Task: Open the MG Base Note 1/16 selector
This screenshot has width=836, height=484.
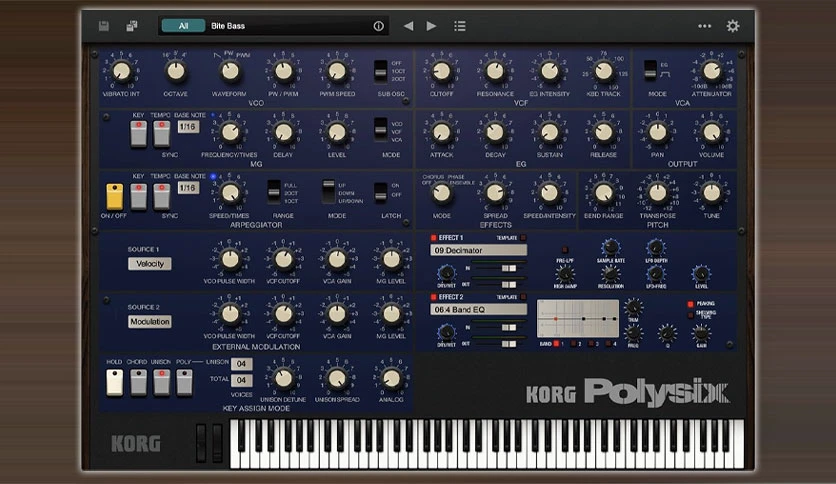Action: 188,127
